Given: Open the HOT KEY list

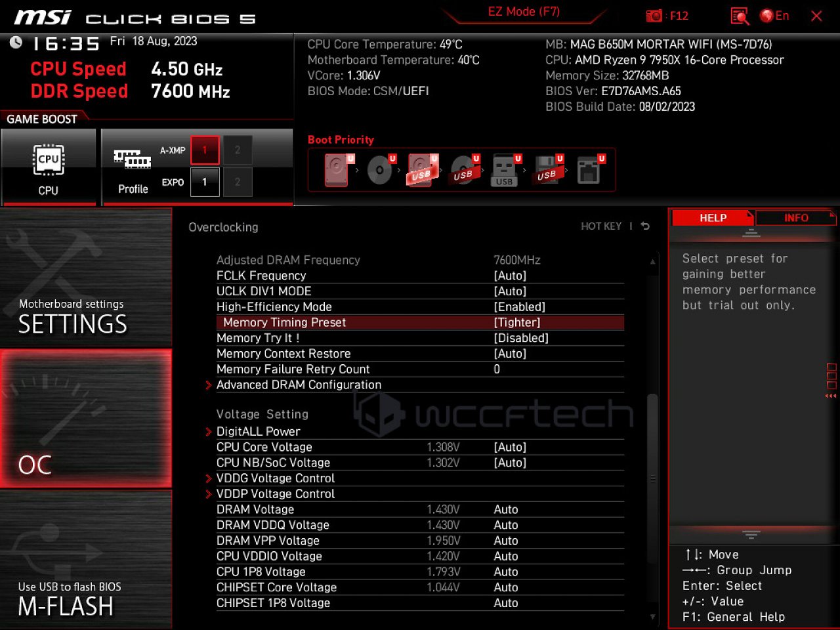Looking at the screenshot, I should [601, 226].
